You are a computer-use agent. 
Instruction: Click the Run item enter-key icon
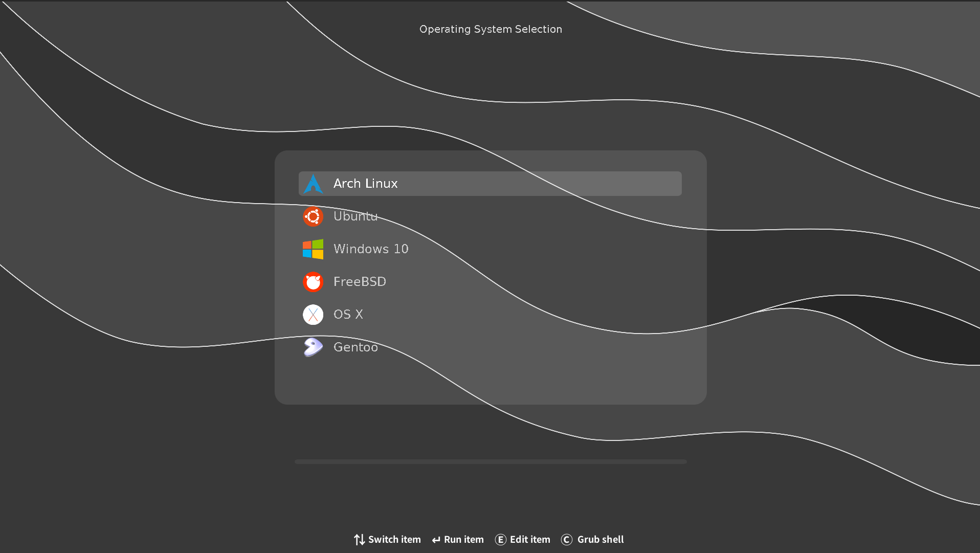pyautogui.click(x=435, y=539)
